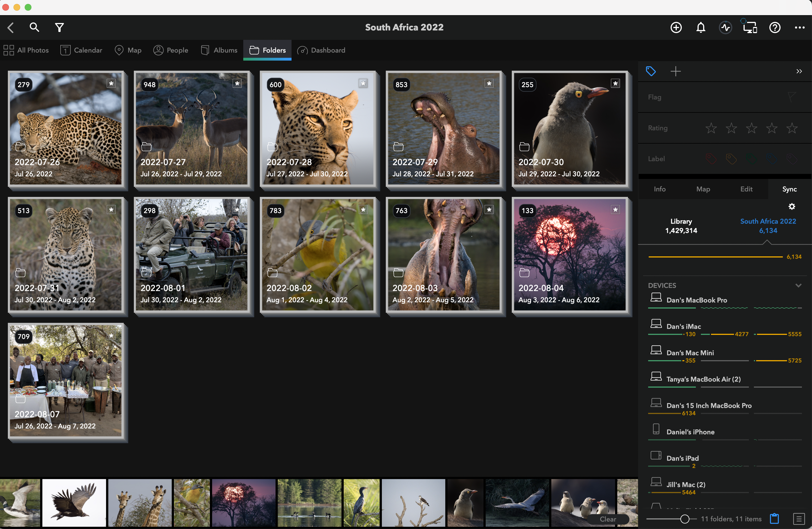Click the folder icon on 2022-07-29 card
Screen dimensions: 812x529
pyautogui.click(x=398, y=147)
